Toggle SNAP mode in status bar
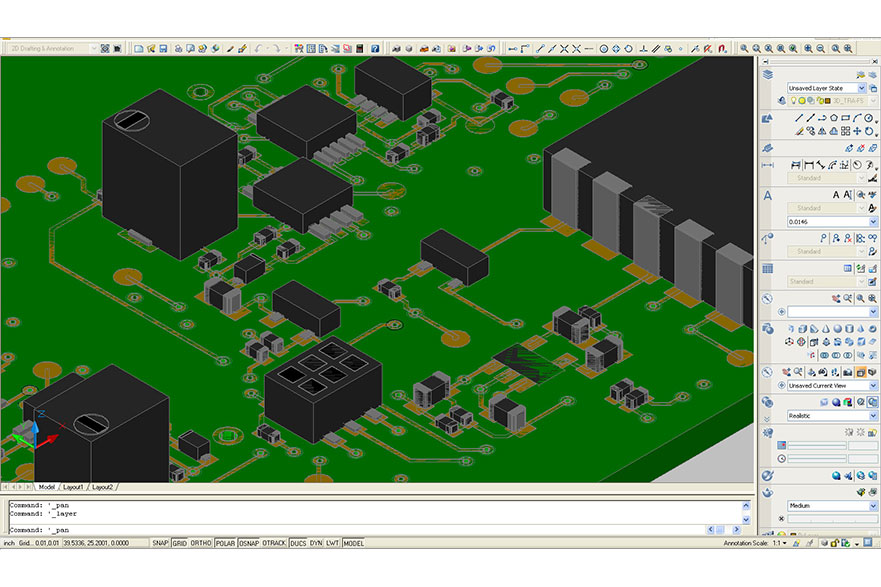The height and width of the screenshot is (587, 881). [160, 543]
